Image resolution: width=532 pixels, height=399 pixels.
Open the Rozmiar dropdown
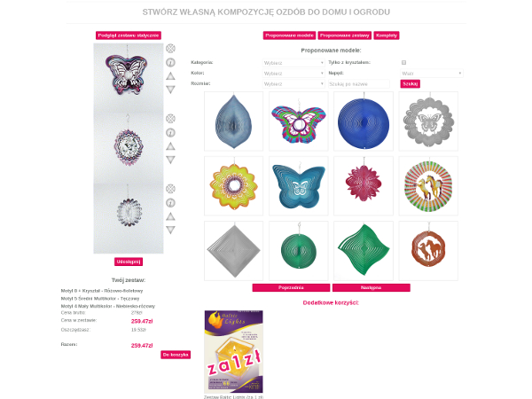pos(293,84)
